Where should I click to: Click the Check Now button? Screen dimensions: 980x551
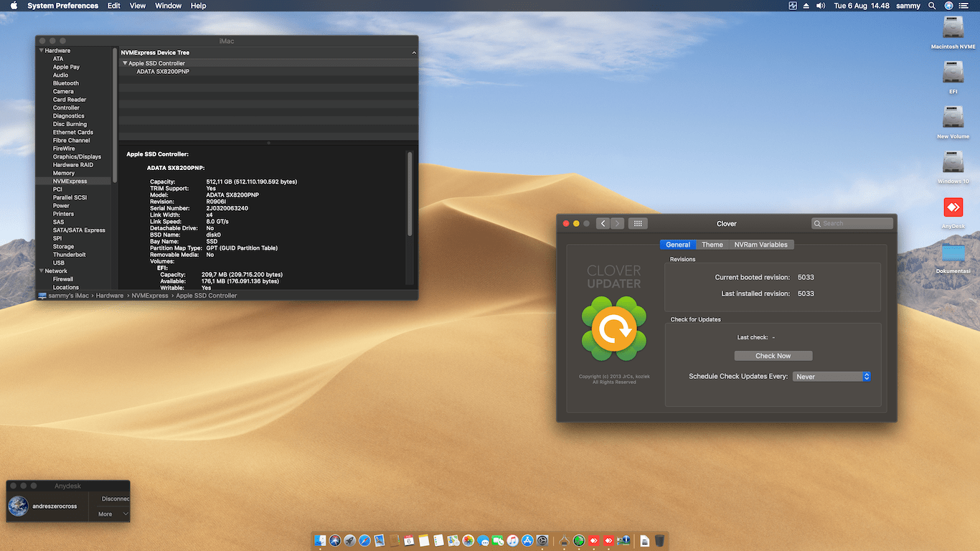pyautogui.click(x=773, y=356)
